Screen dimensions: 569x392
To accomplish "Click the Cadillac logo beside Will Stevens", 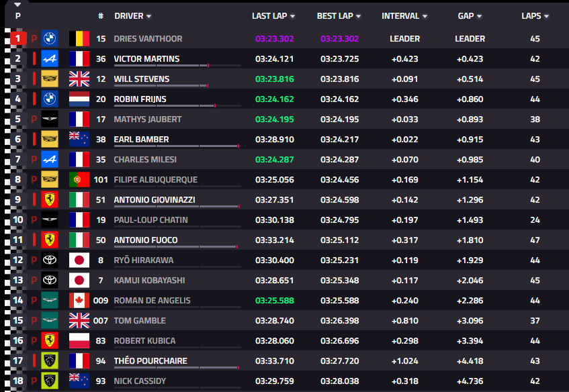I will coord(50,79).
